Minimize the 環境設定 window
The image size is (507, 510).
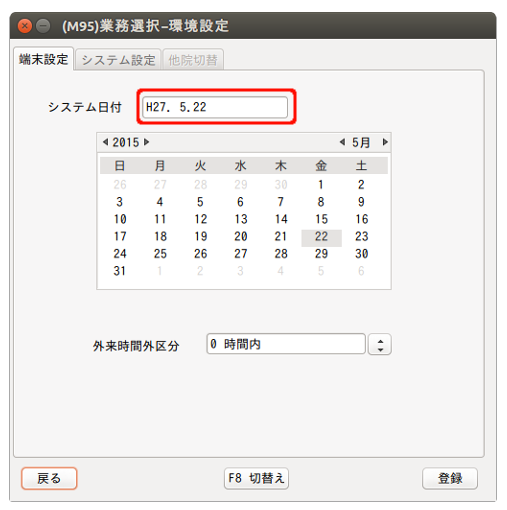(x=43, y=26)
